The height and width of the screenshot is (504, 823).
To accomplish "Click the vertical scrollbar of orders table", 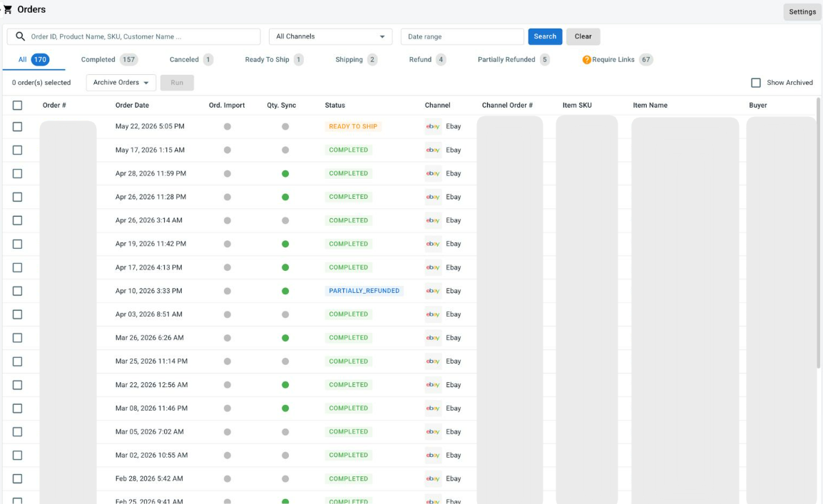I will tap(819, 233).
